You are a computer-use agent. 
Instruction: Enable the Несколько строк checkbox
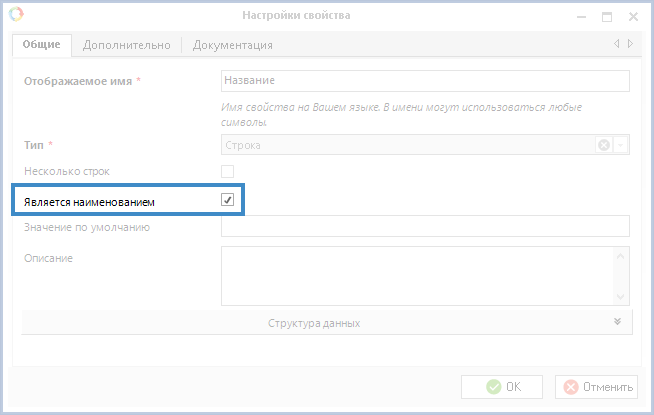coord(227,171)
